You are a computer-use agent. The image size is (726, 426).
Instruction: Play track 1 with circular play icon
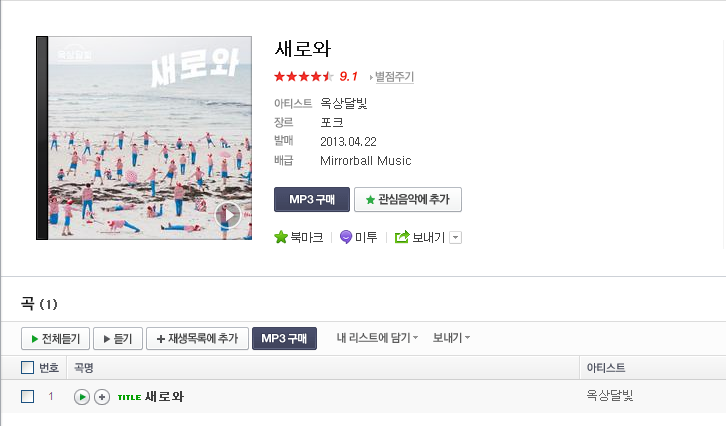tap(82, 397)
